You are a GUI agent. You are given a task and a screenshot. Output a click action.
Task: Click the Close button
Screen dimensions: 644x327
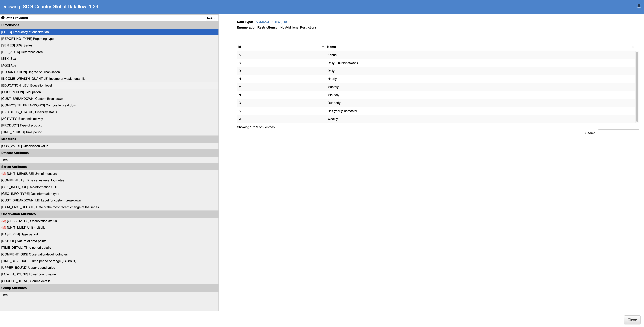(632, 320)
